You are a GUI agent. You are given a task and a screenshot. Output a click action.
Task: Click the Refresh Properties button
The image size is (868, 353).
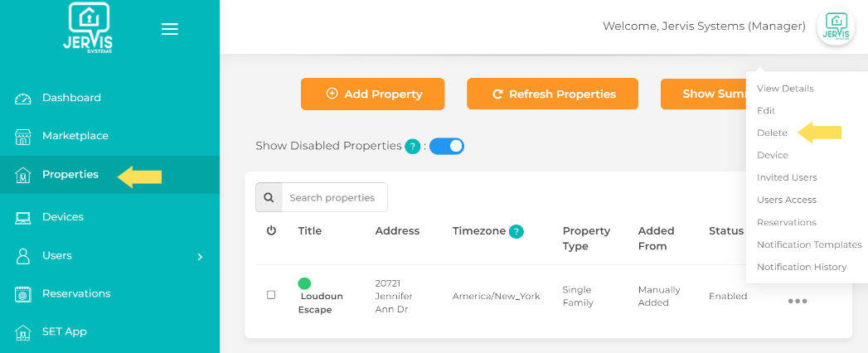[x=552, y=94]
